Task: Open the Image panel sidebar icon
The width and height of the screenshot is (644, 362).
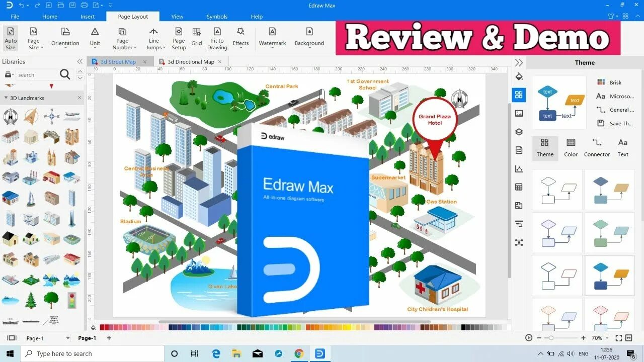Action: [x=519, y=114]
